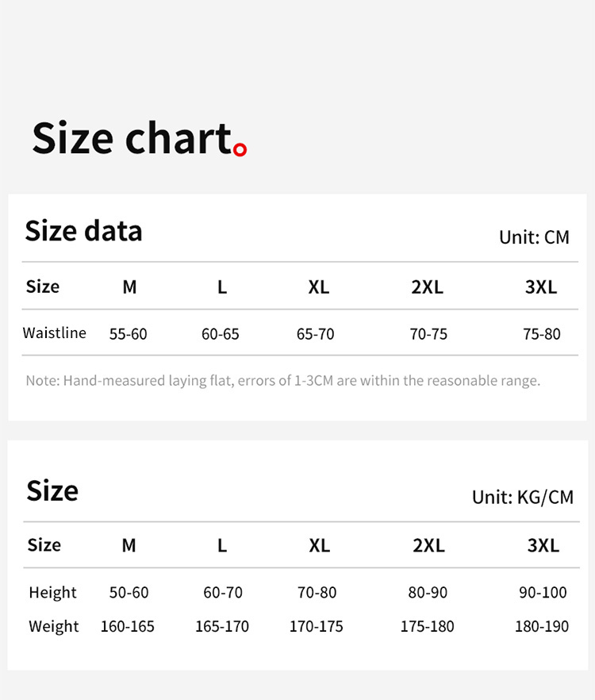This screenshot has width=595, height=700.
Task: Click the Unit: KG/CM label
Action: pyautogui.click(x=522, y=497)
